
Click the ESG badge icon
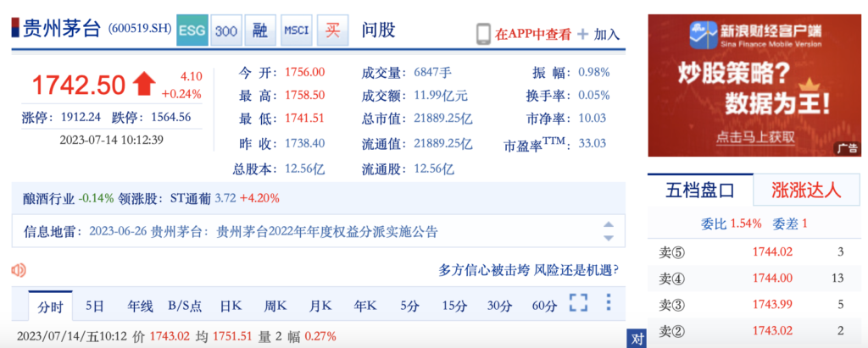point(191,31)
